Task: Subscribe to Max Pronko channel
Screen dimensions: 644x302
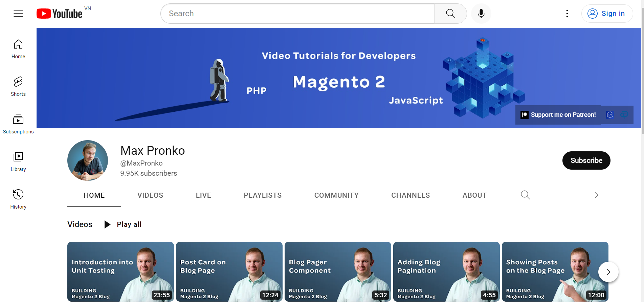Action: (x=586, y=160)
